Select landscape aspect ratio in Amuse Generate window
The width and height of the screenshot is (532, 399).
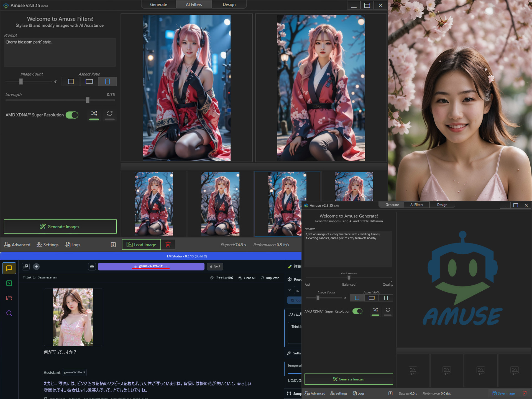pos(372,298)
